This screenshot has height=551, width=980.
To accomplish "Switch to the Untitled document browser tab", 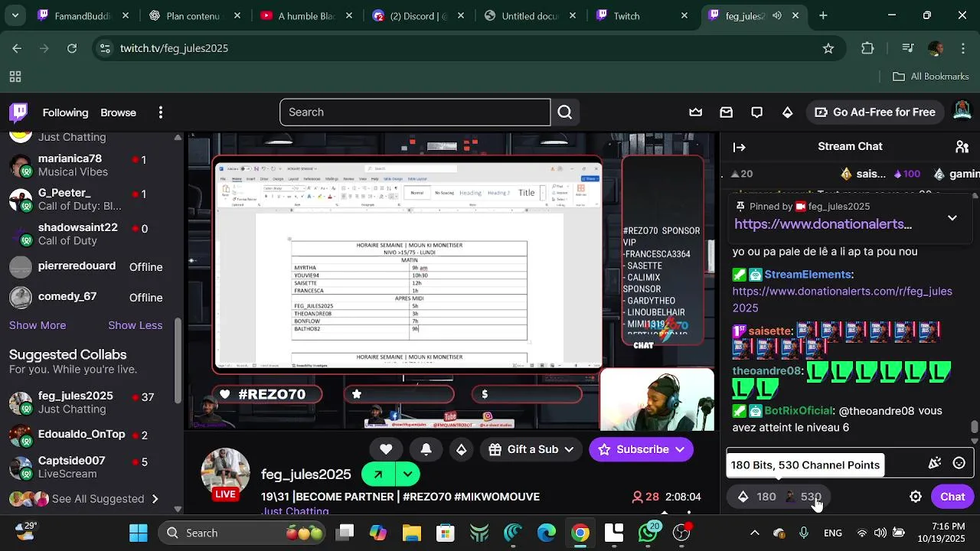I will (529, 15).
